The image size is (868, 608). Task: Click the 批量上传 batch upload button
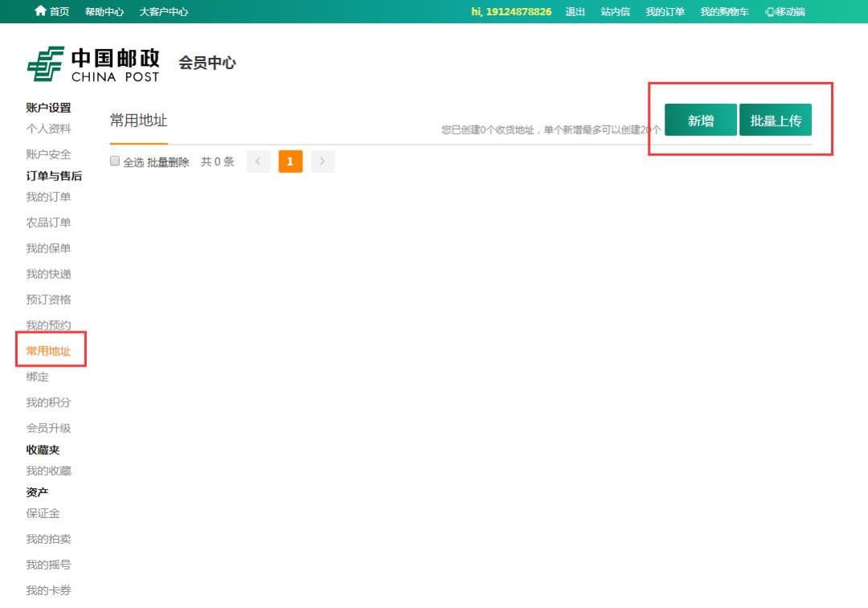tap(775, 118)
